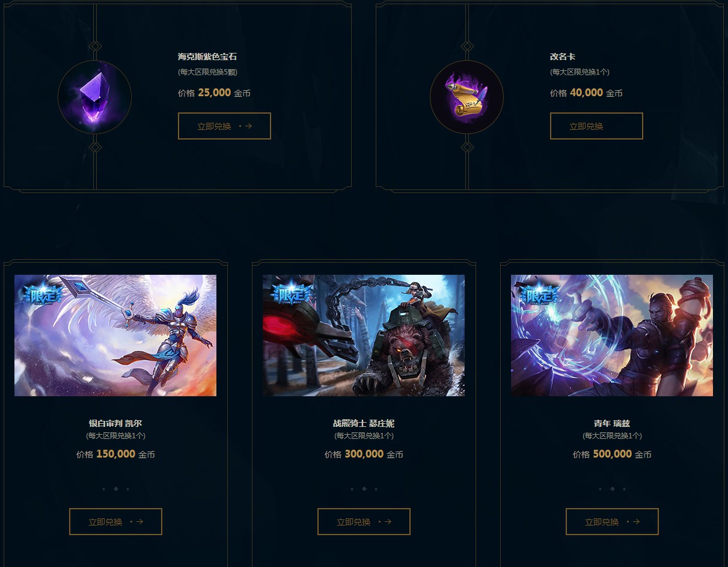Image resolution: width=728 pixels, height=567 pixels.
Task: Open the 银白审判 凯尔 splash art
Action: (115, 336)
